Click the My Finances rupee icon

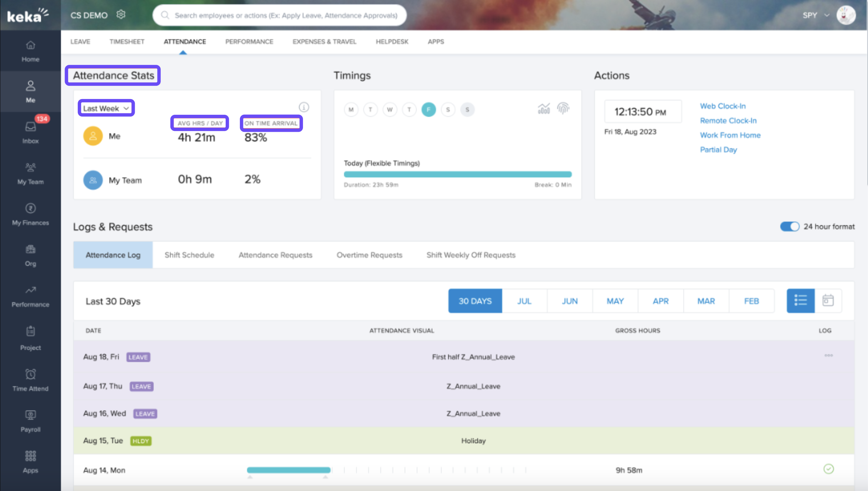coord(30,208)
